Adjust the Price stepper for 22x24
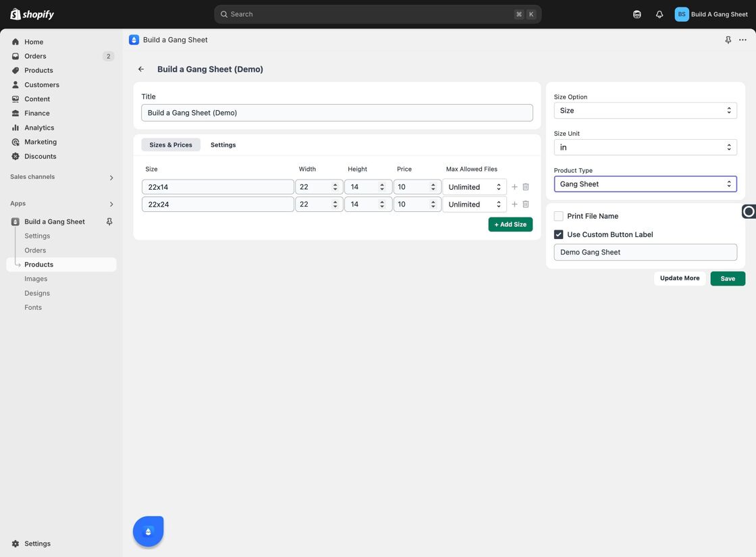The image size is (756, 557). point(433,204)
